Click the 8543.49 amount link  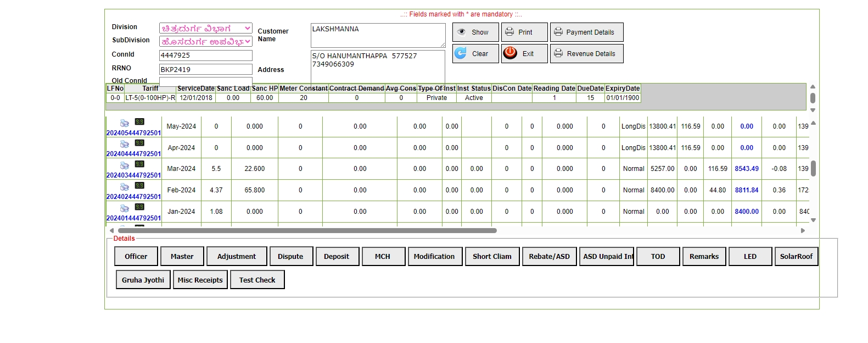pyautogui.click(x=747, y=169)
